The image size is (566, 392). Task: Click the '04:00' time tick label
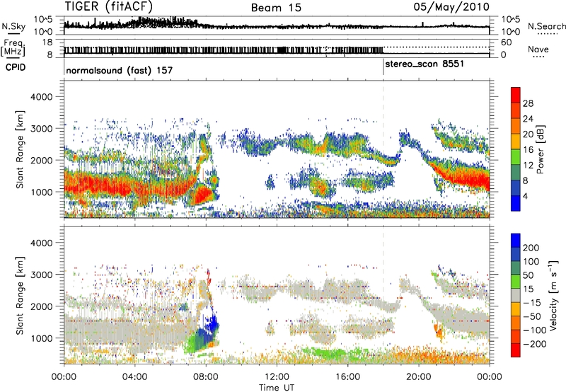tap(134, 377)
